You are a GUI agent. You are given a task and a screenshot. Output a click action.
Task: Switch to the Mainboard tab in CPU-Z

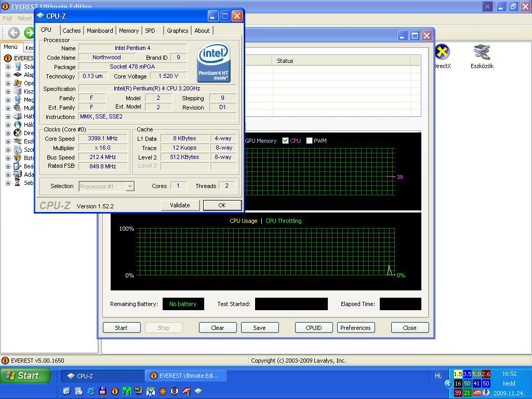click(100, 31)
